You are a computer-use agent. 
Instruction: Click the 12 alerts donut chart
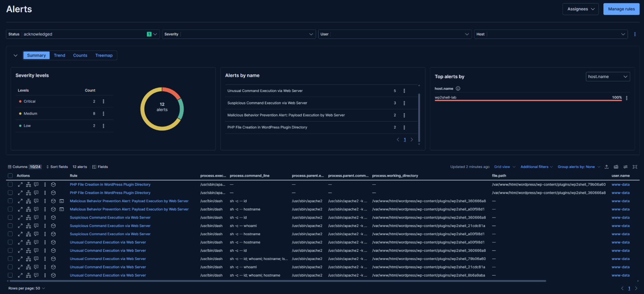162,109
